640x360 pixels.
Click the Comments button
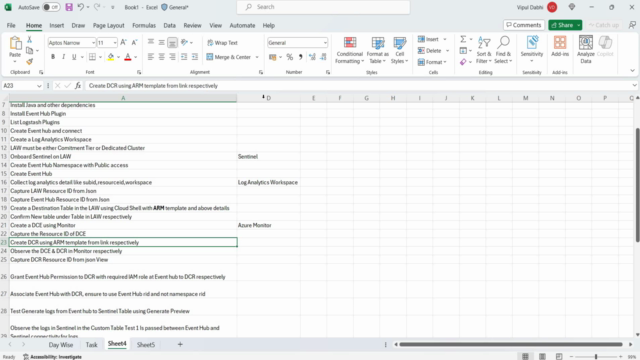point(524,25)
